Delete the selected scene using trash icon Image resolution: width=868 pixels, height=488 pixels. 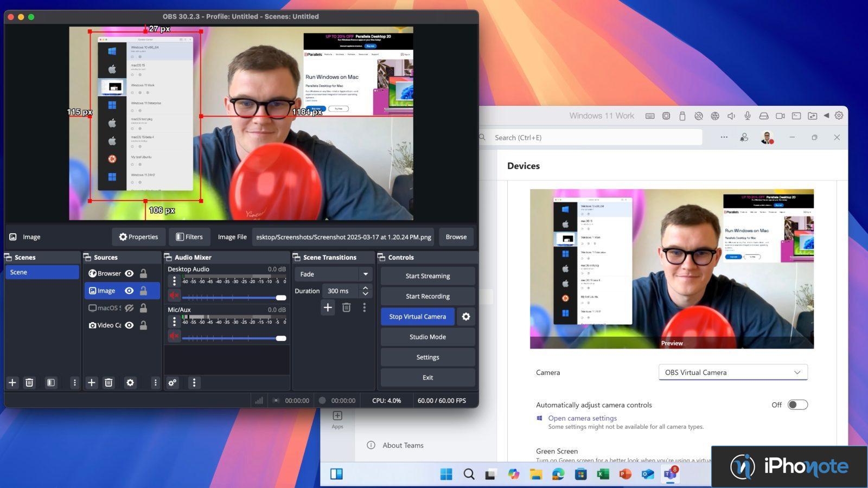[29, 383]
